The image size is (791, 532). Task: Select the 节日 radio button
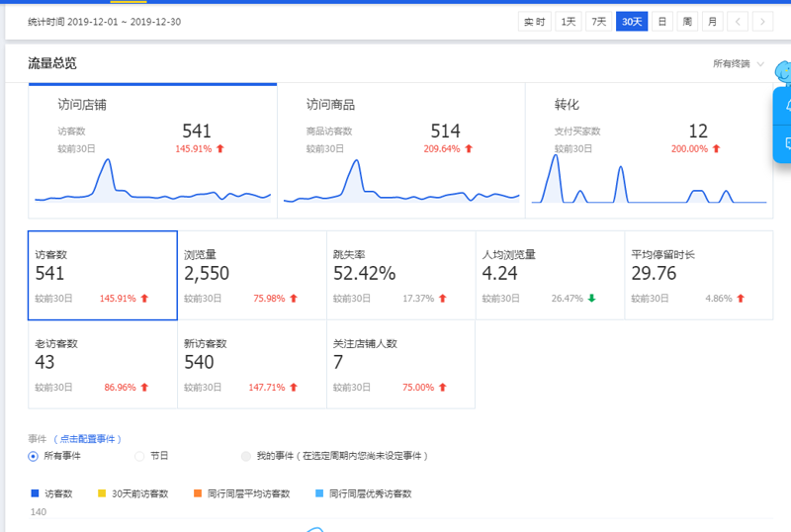(139, 456)
